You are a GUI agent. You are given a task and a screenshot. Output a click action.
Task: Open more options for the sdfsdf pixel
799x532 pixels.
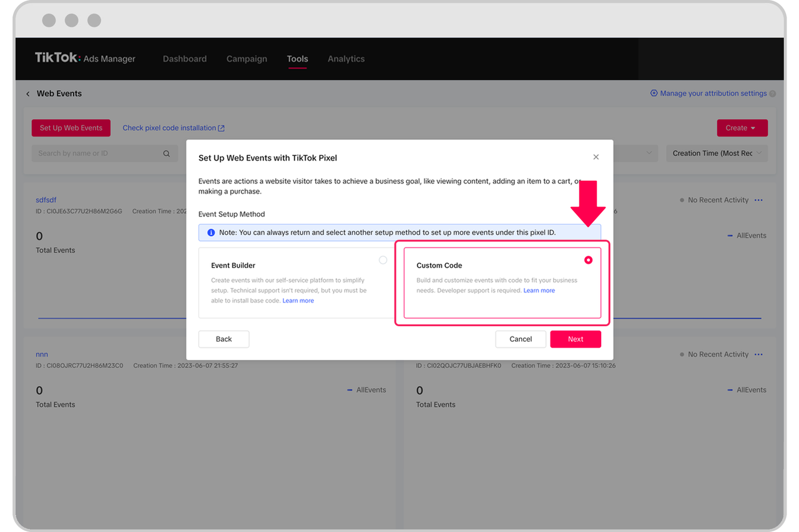[758, 200]
